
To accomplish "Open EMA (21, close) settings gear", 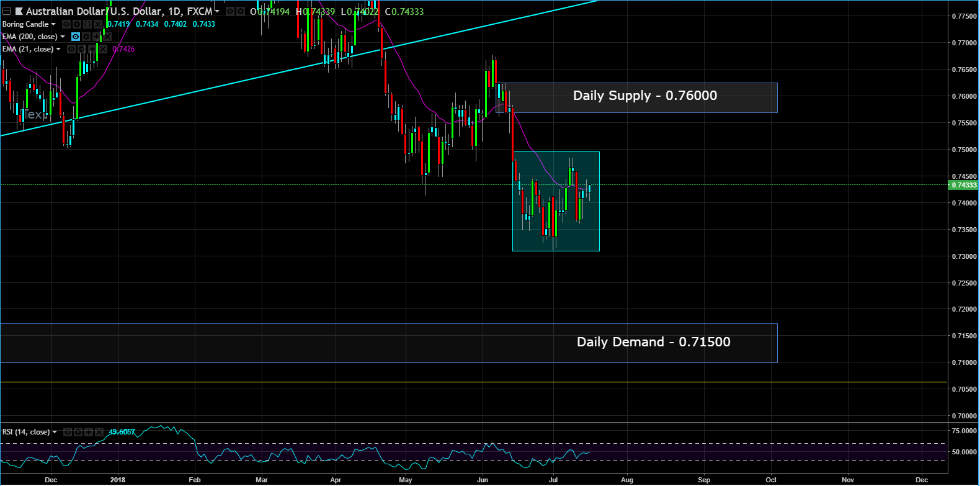I will coord(82,49).
